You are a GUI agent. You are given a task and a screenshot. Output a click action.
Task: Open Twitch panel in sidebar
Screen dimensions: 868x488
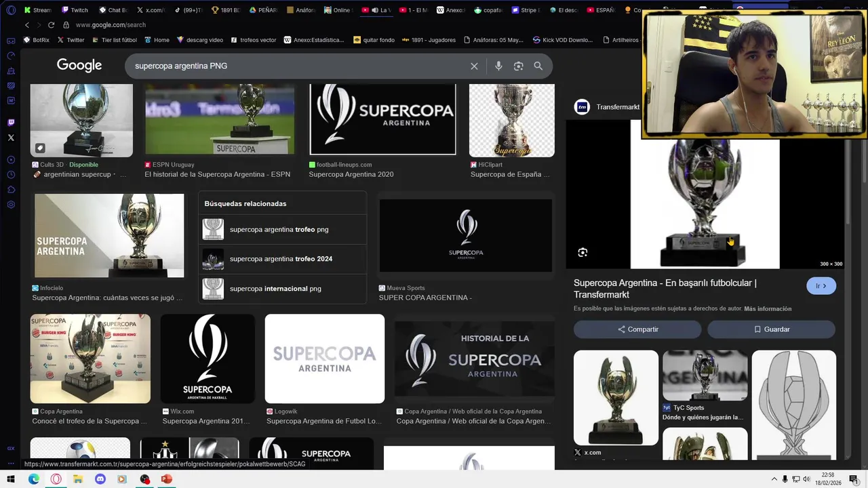[x=11, y=123]
